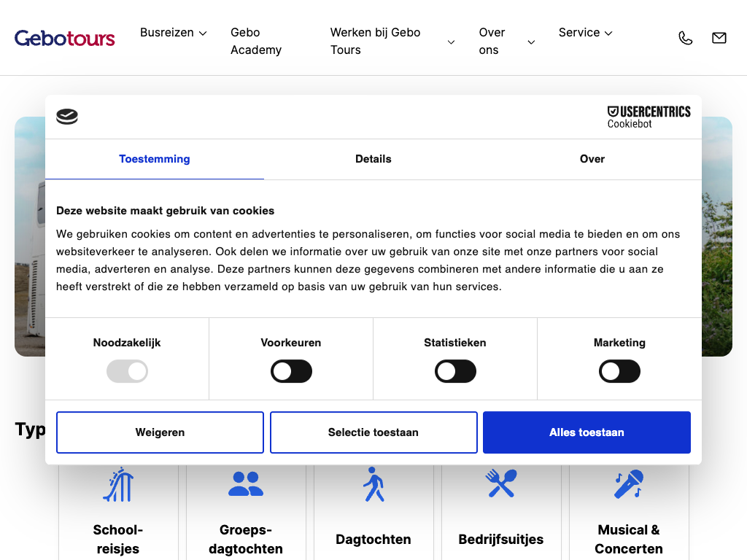Click the Weigeren button
The image size is (747, 560).
point(160,432)
